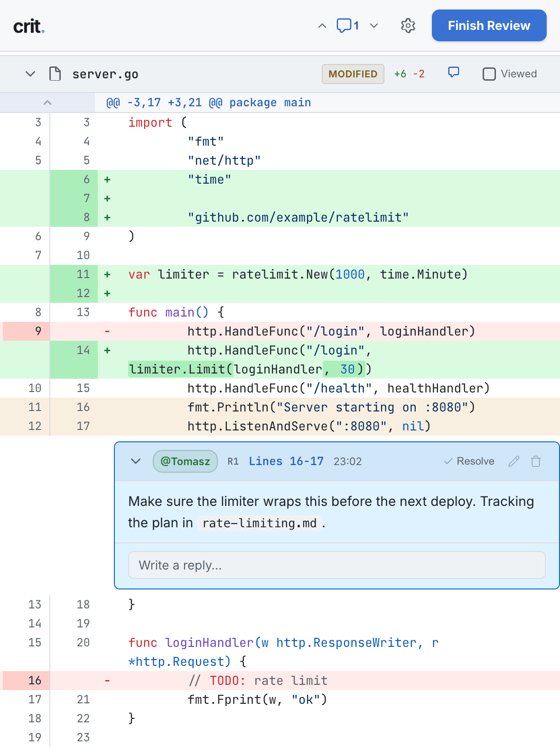This screenshot has width=560, height=747.
Task: Click healthHandler HandleFunc line
Action: (x=338, y=388)
